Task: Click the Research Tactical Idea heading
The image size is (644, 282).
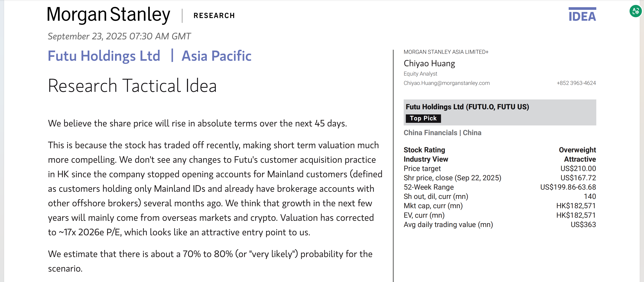Action: coord(132,86)
